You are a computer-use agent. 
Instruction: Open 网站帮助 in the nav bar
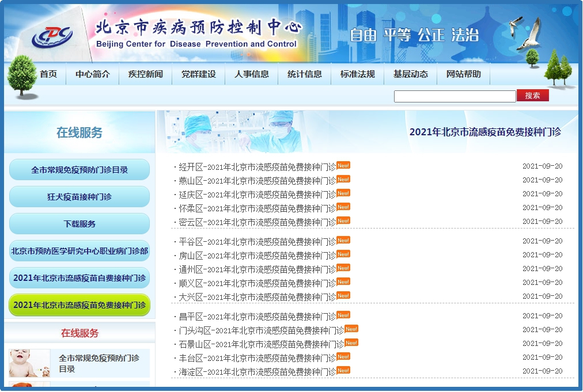tap(463, 74)
